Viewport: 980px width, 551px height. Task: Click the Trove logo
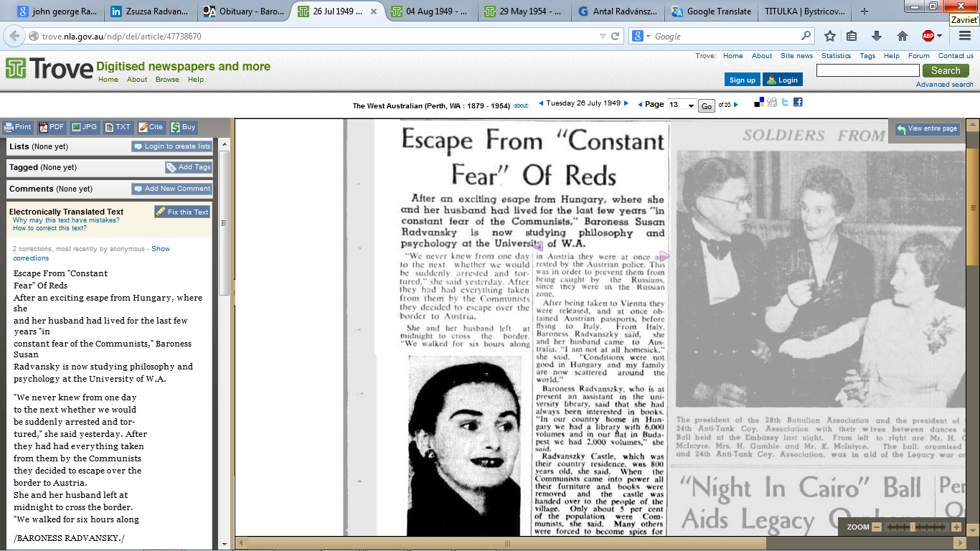(50, 69)
